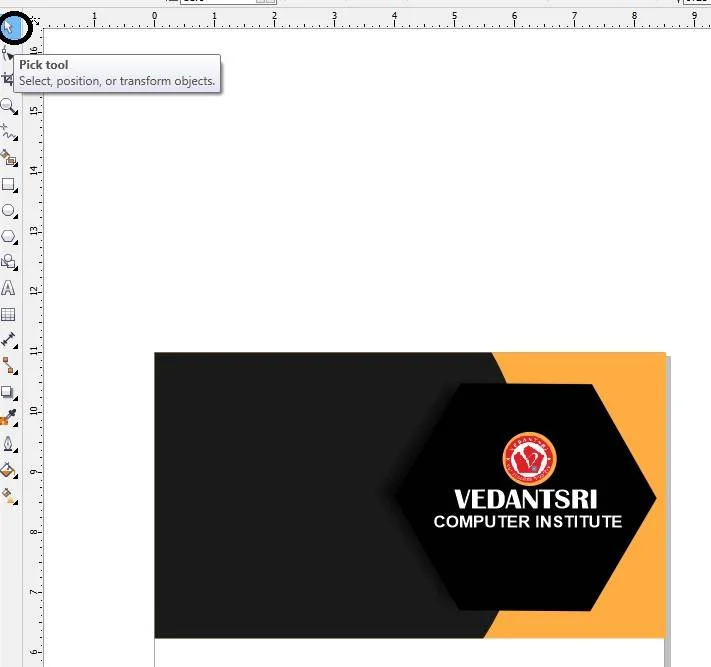711x667 pixels.
Task: Select the Connector line tool
Action: click(x=8, y=366)
